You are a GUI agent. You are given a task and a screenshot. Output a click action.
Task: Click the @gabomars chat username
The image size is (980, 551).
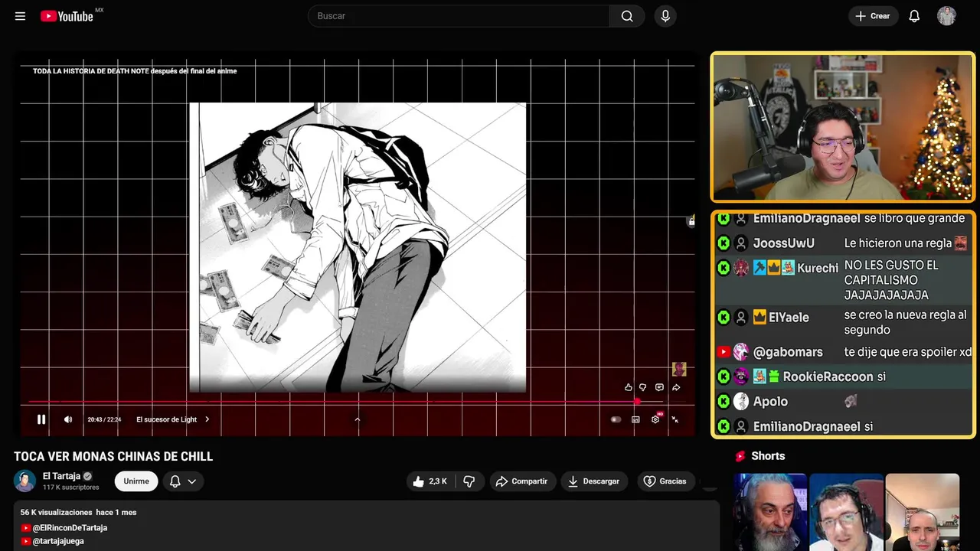pyautogui.click(x=788, y=352)
